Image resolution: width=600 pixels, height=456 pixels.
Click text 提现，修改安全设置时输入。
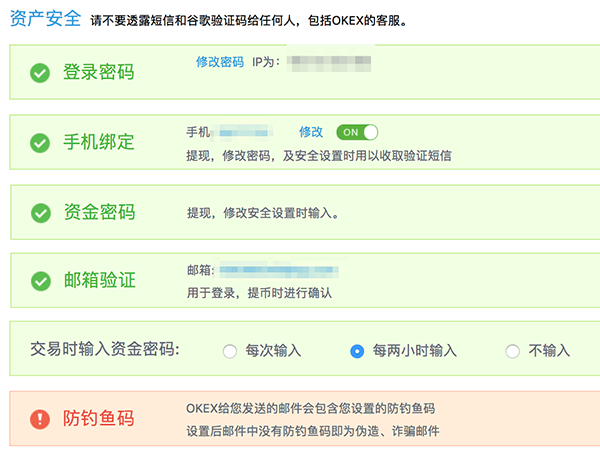[x=263, y=213]
